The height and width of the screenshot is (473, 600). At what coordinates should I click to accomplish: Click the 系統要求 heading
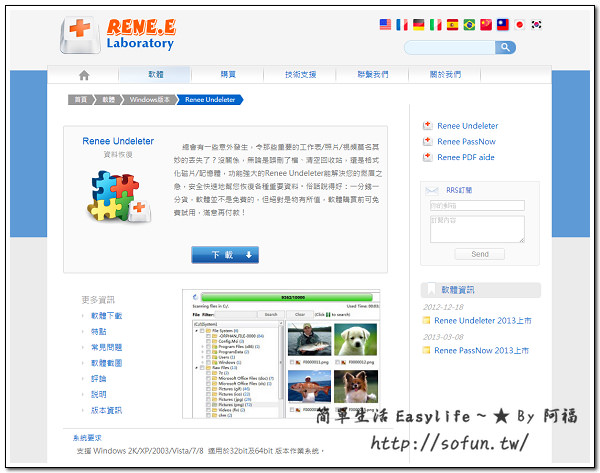(x=87, y=438)
